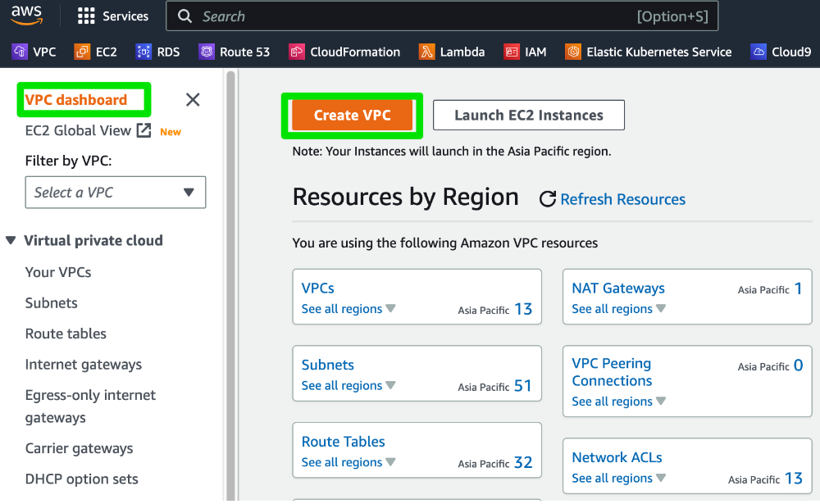Click the Create VPC button
This screenshot has width=820, height=504.
tap(352, 115)
